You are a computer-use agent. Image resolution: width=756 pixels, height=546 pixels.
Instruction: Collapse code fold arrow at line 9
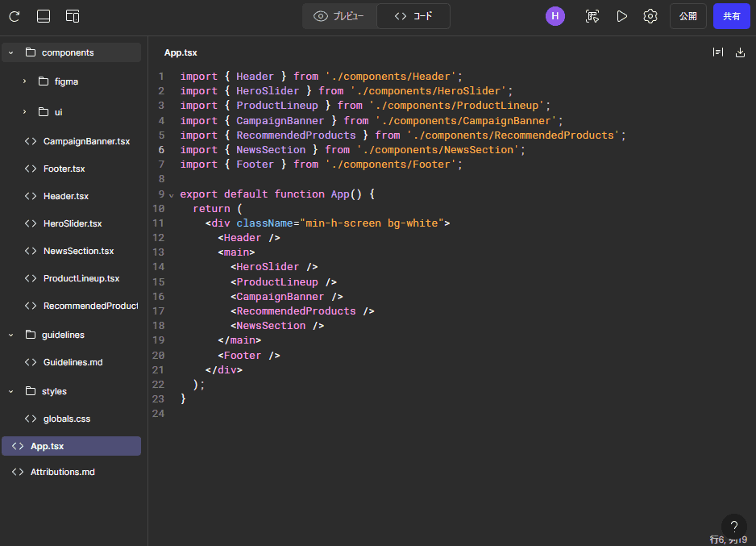pos(171,194)
